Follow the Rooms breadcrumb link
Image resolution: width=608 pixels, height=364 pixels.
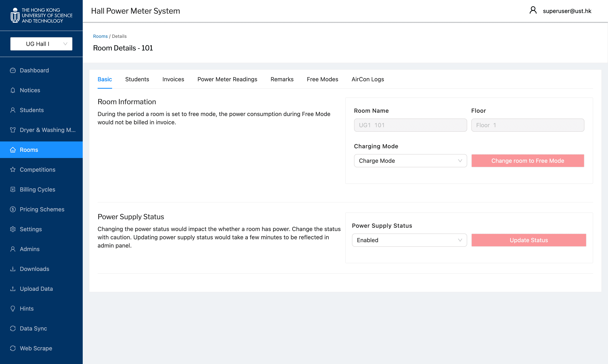tap(100, 36)
